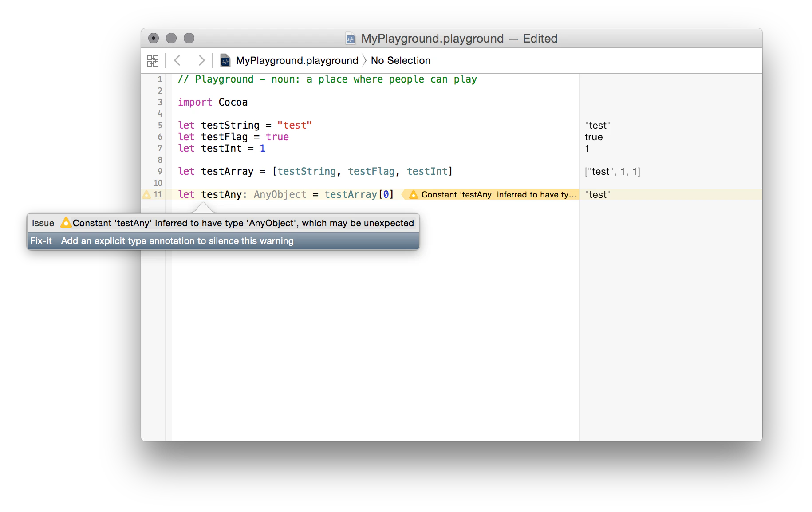The width and height of the screenshot is (812, 512).
Task: Click the "test" result for line 5
Action: pos(598,126)
